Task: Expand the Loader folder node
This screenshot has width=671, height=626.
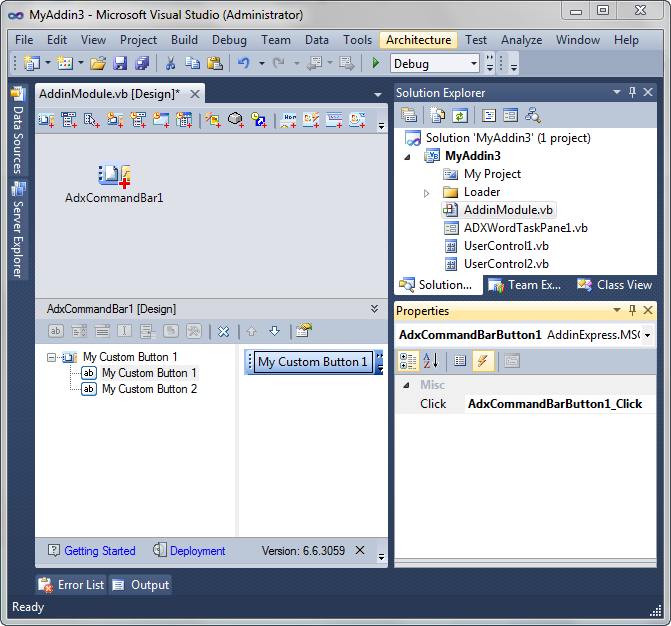Action: [x=427, y=193]
